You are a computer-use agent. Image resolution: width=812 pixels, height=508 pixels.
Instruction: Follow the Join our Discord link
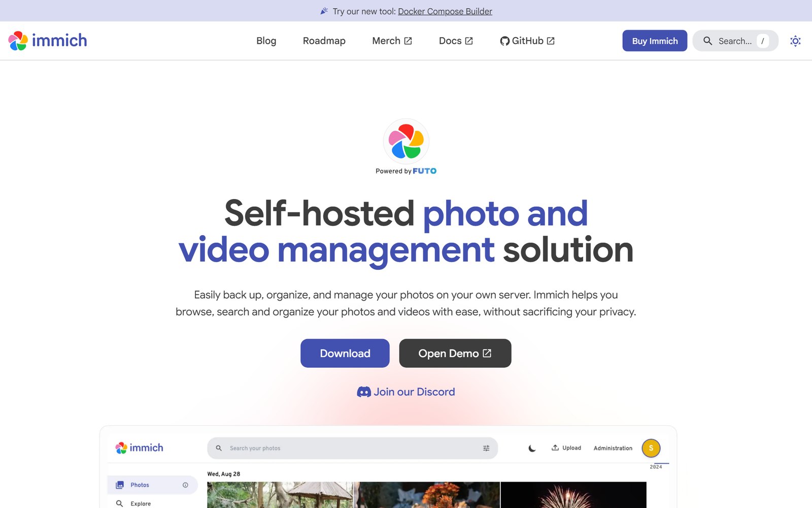click(406, 392)
